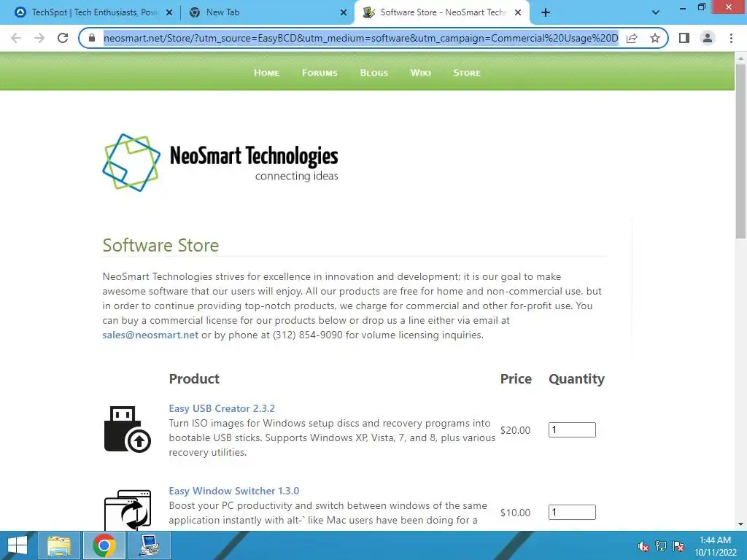Click the $20.00 price text
Screen dimensions: 747x560
(515, 430)
